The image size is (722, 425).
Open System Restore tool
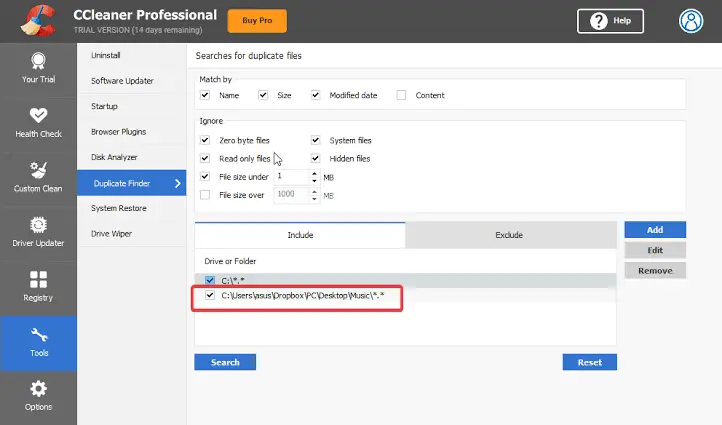(132, 208)
